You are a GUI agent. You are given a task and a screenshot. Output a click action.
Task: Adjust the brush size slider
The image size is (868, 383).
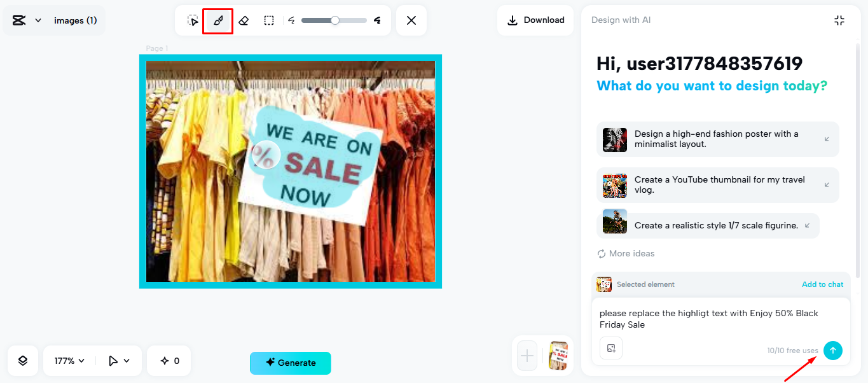334,20
